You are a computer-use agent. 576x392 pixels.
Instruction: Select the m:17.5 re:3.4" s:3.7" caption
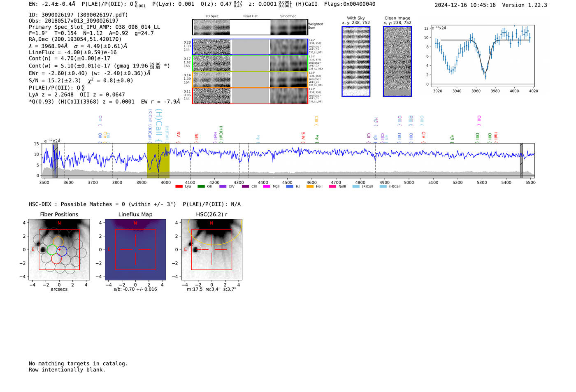211,289
